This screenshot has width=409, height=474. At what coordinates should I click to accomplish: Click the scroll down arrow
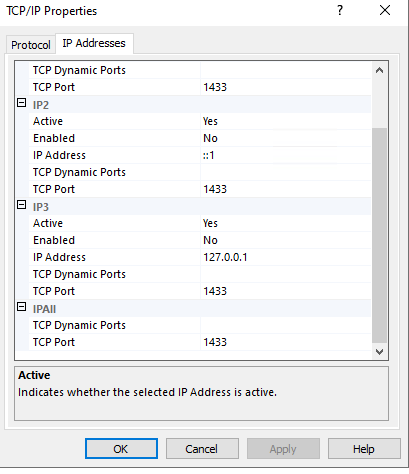379,352
